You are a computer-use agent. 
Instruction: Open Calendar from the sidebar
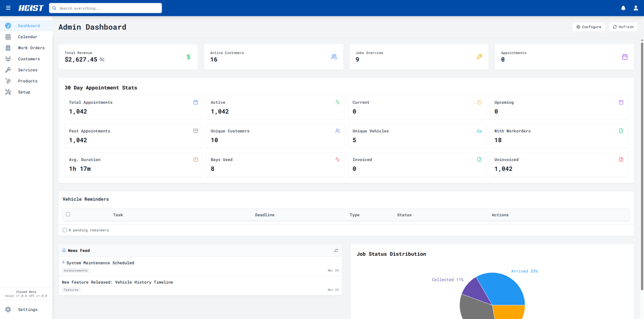pyautogui.click(x=26, y=37)
